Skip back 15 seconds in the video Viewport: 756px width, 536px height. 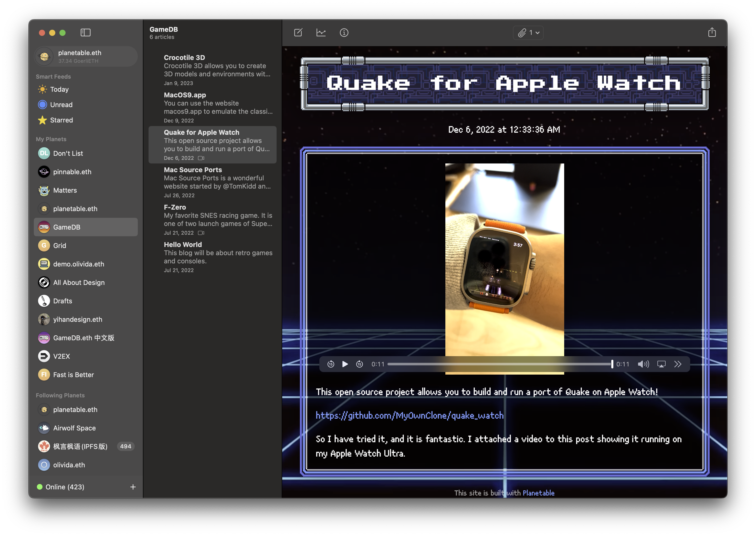point(331,364)
